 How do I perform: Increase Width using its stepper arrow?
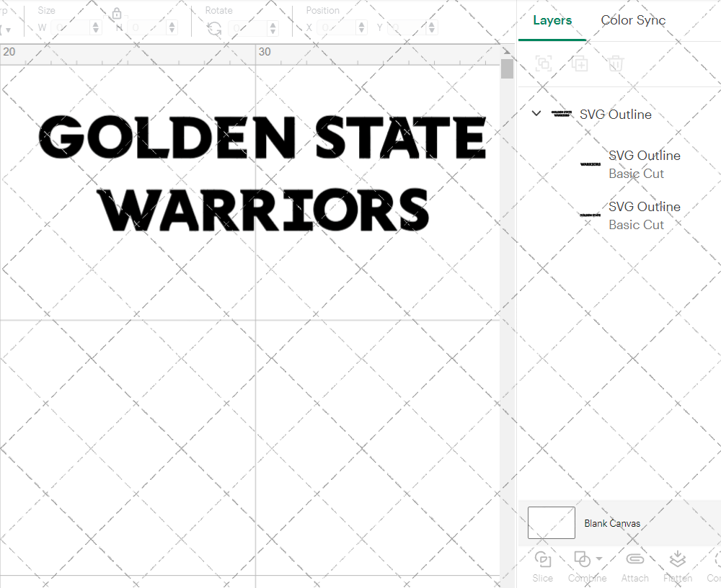coord(94,23)
